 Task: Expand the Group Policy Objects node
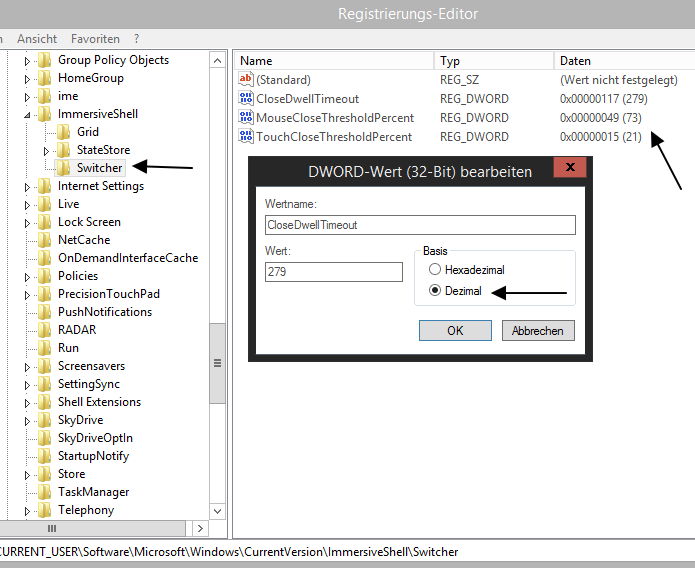(x=28, y=60)
